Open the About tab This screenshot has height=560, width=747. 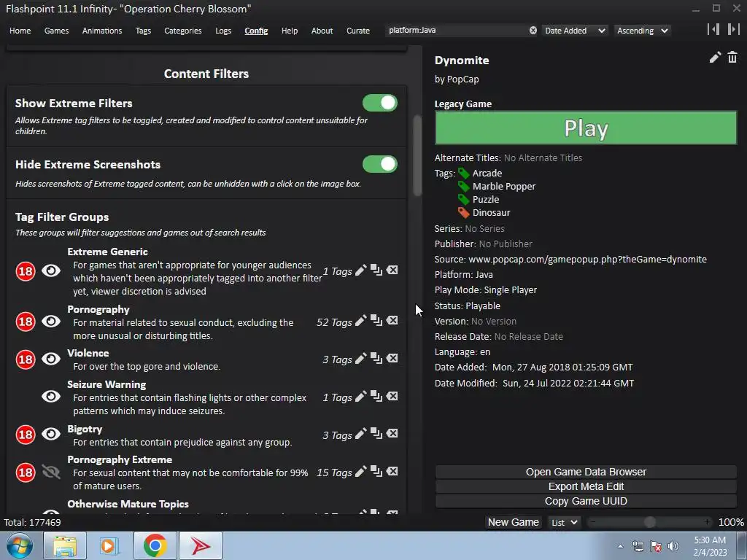[322, 31]
